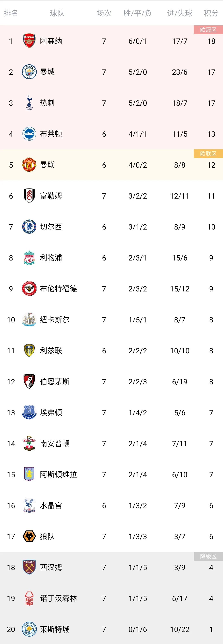Click the 降级区 zone label
This screenshot has height=644, width=223.
[208, 556]
